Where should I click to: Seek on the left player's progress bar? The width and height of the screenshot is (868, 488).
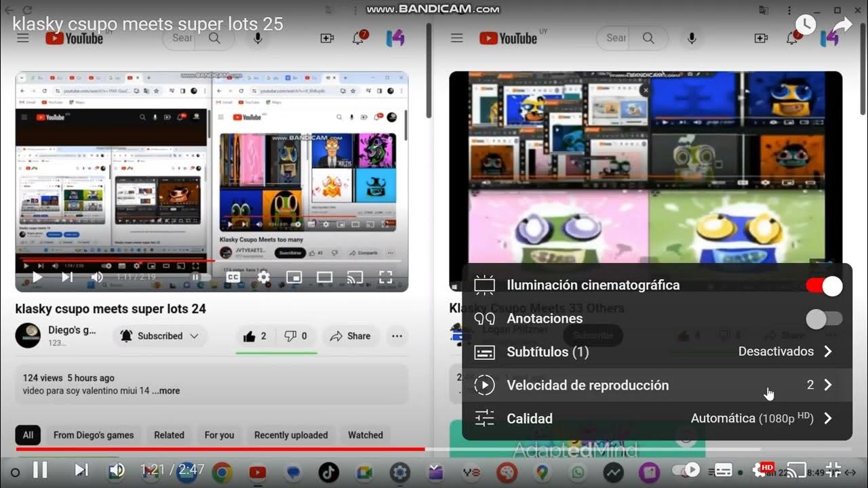[212, 261]
